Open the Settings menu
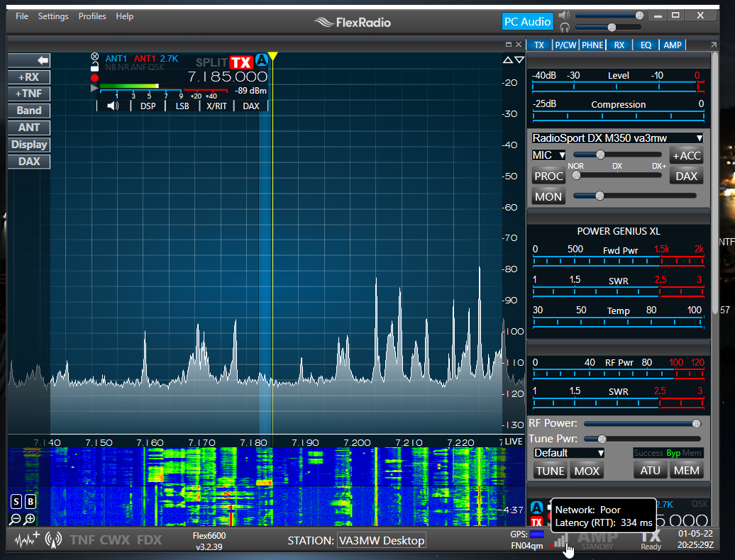 pyautogui.click(x=53, y=16)
